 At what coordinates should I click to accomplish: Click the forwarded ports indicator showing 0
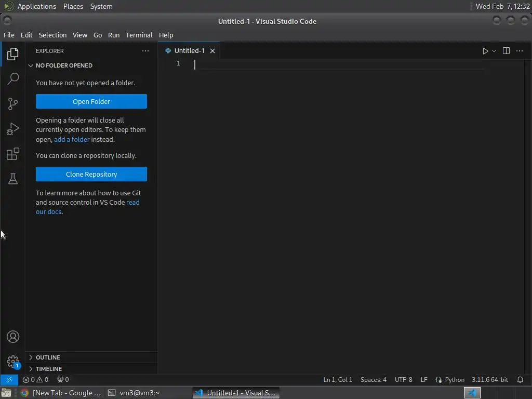point(63,380)
